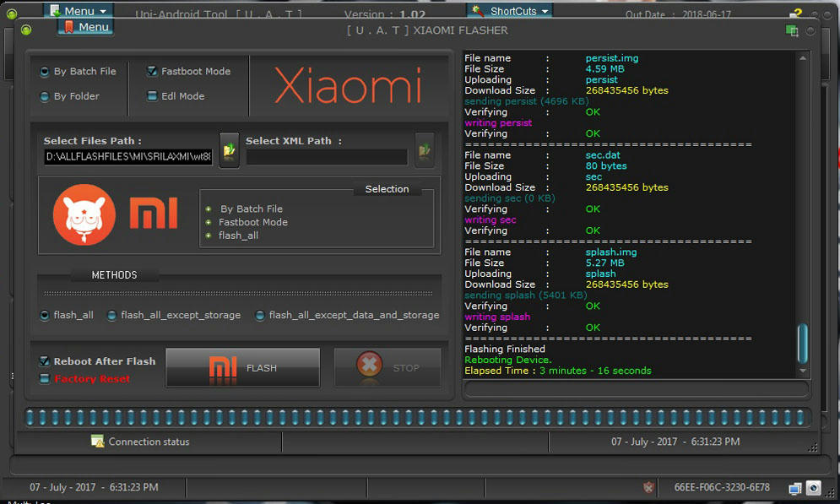
Task: Click 'flash_all' in the Selection list
Action: pos(238,236)
